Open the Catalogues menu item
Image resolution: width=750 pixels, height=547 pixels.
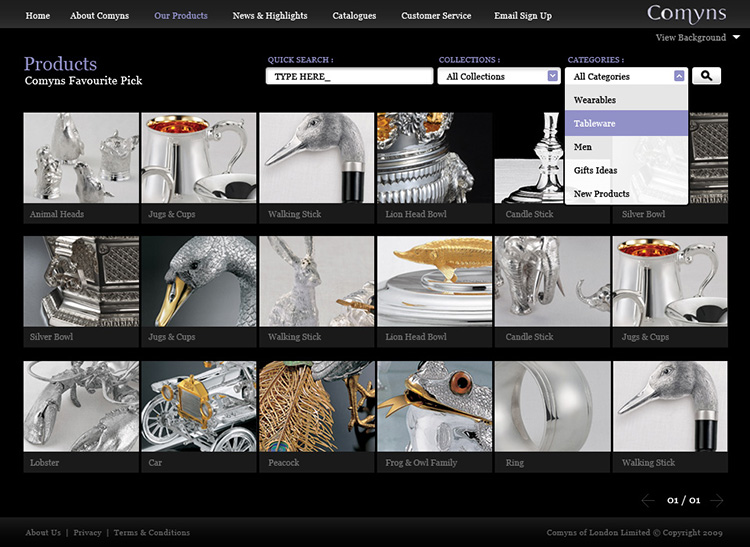tap(354, 16)
